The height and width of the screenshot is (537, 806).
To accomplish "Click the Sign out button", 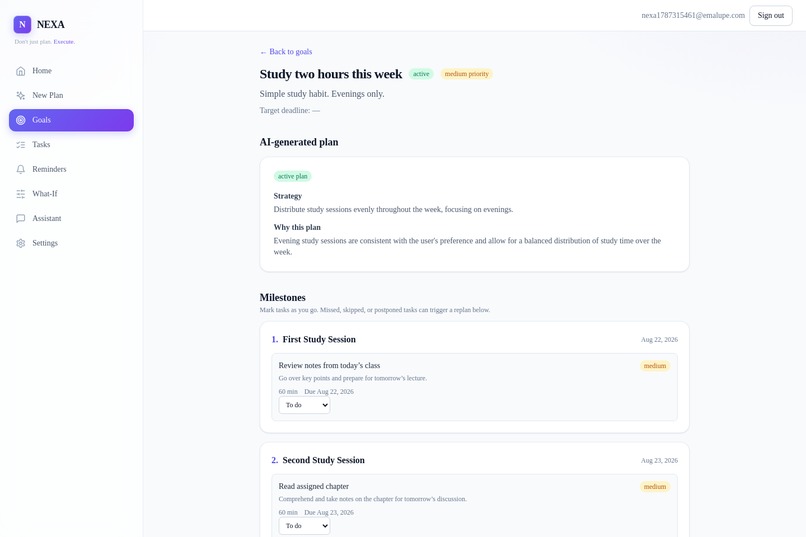I will coord(771,15).
